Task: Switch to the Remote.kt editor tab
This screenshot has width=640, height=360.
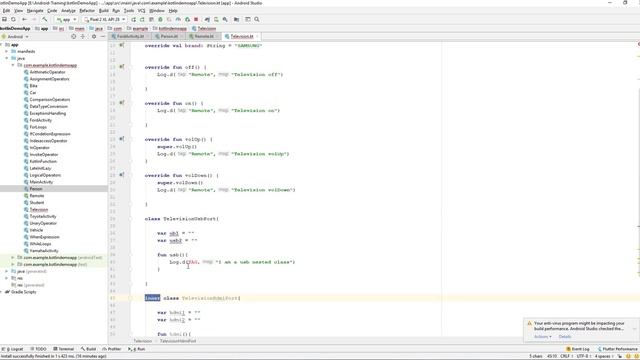Action: coord(204,36)
